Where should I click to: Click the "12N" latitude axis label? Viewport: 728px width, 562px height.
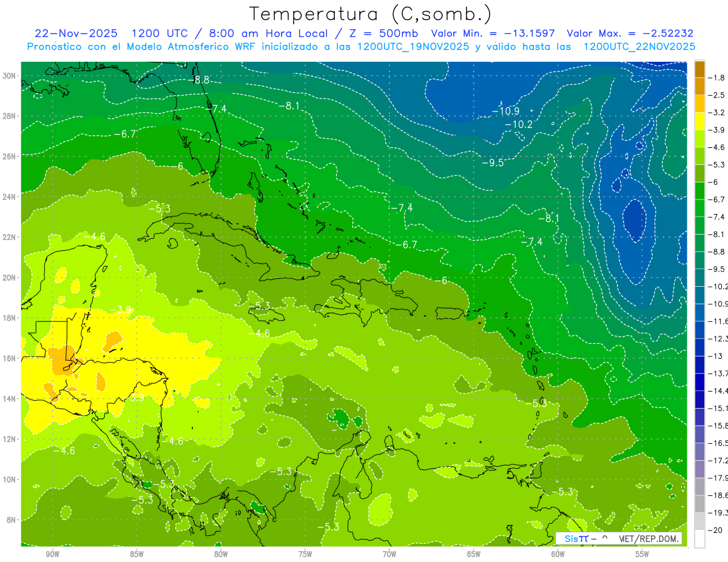click(x=9, y=439)
